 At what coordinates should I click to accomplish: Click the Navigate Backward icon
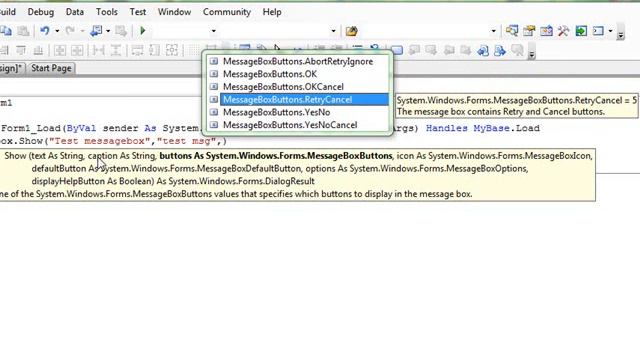pos(97,31)
